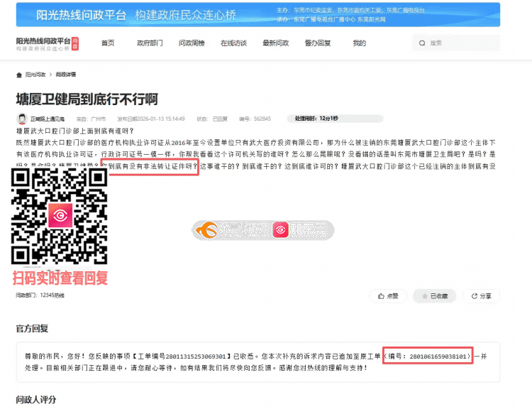Click the magnifier search icon

click(x=423, y=43)
